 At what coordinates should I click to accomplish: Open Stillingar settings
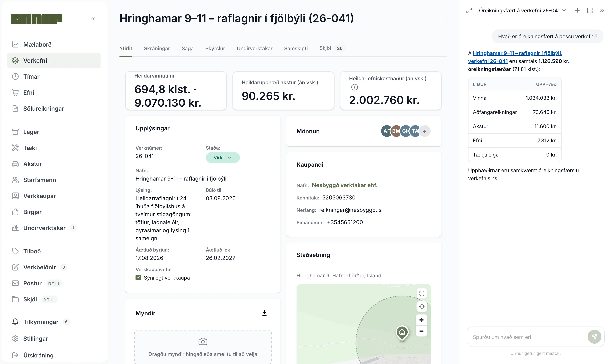tap(54, 339)
